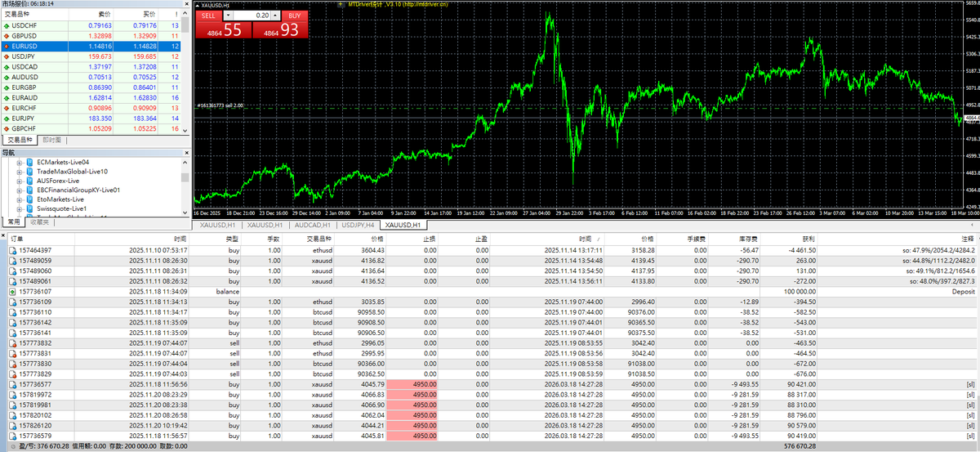Expand the EtoMarkets-Live tree node
The height and width of the screenshot is (452, 980).
(x=20, y=199)
